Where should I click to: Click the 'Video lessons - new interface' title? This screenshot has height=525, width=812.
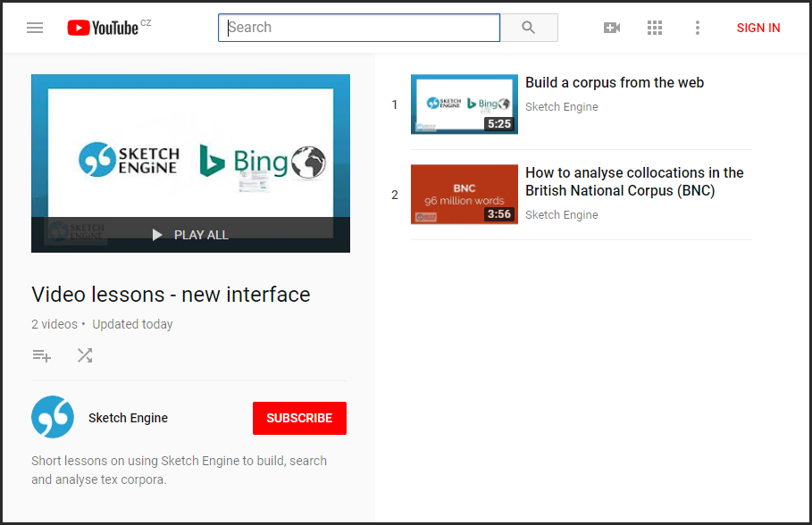[x=171, y=295]
